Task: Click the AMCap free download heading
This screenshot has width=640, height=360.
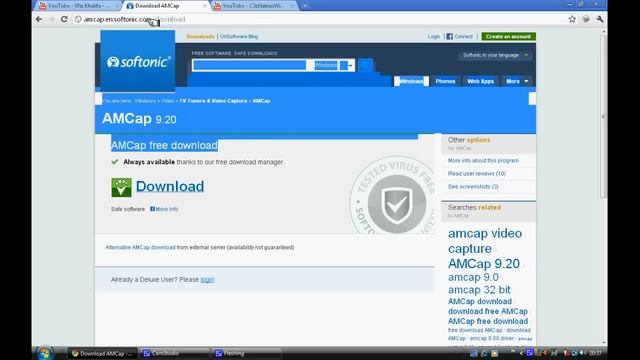Action: 164,145
